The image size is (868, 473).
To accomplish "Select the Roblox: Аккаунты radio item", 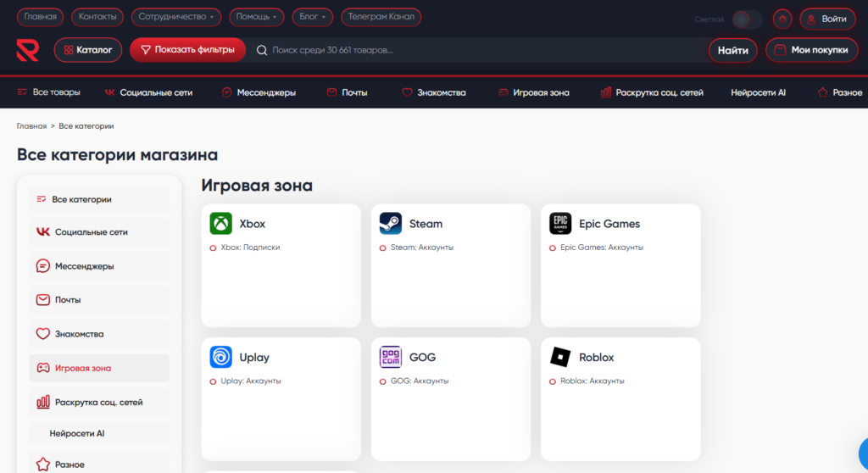I will click(587, 381).
